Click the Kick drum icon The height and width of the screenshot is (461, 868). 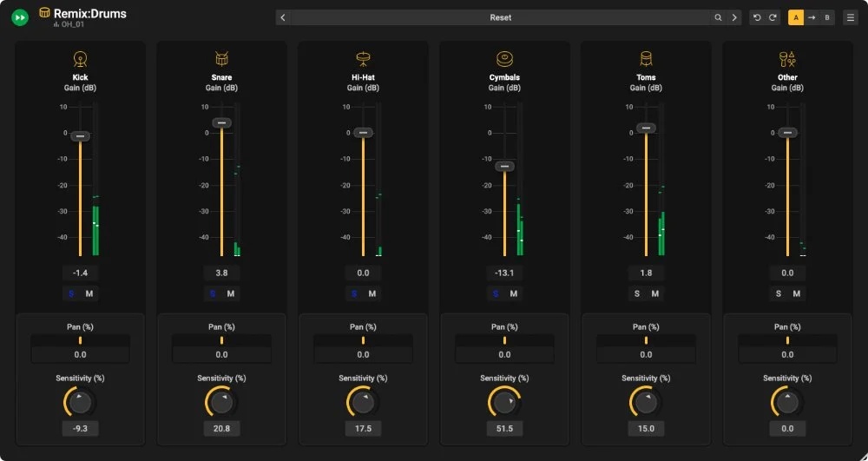pyautogui.click(x=80, y=59)
